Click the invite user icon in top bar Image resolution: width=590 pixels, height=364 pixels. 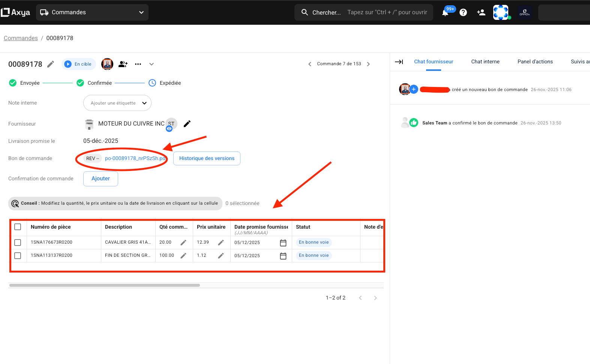click(481, 12)
